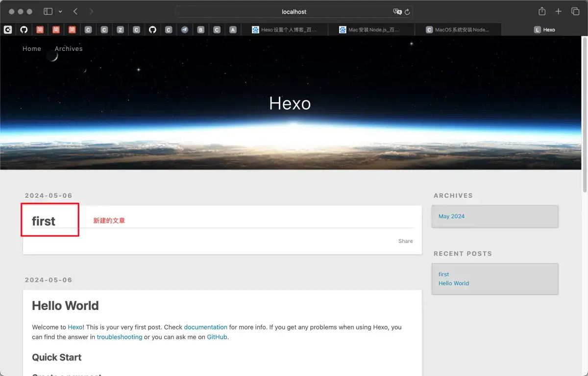Viewport: 588px width, 376px height.
Task: Open the 'first' post title
Action: click(x=44, y=221)
